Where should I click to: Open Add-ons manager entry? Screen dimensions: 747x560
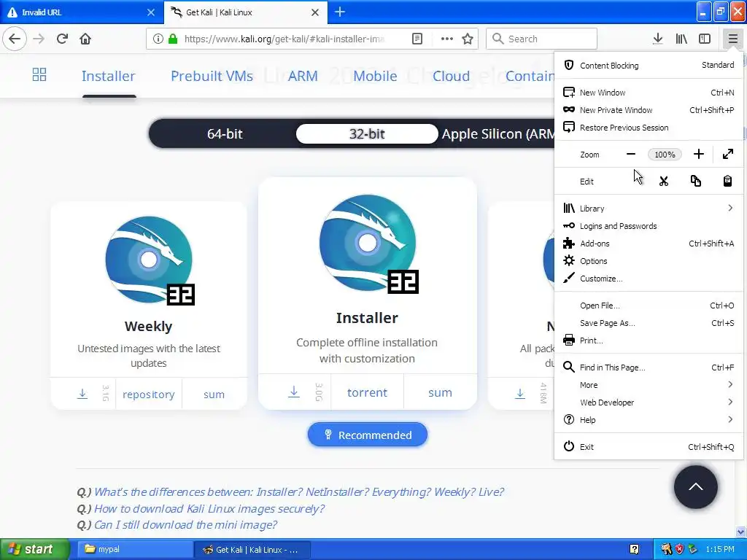coord(649,244)
